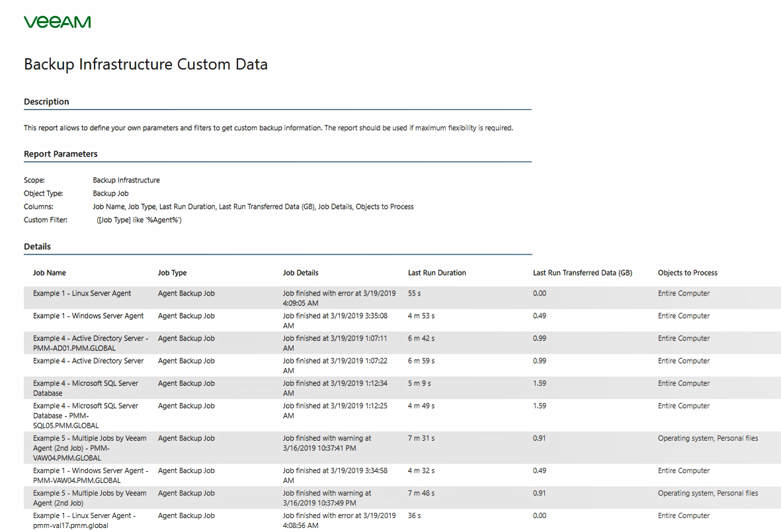Viewport: 781px width, 532px height.
Task: Click the duration value 4 m 32 s
Action: [x=421, y=471]
